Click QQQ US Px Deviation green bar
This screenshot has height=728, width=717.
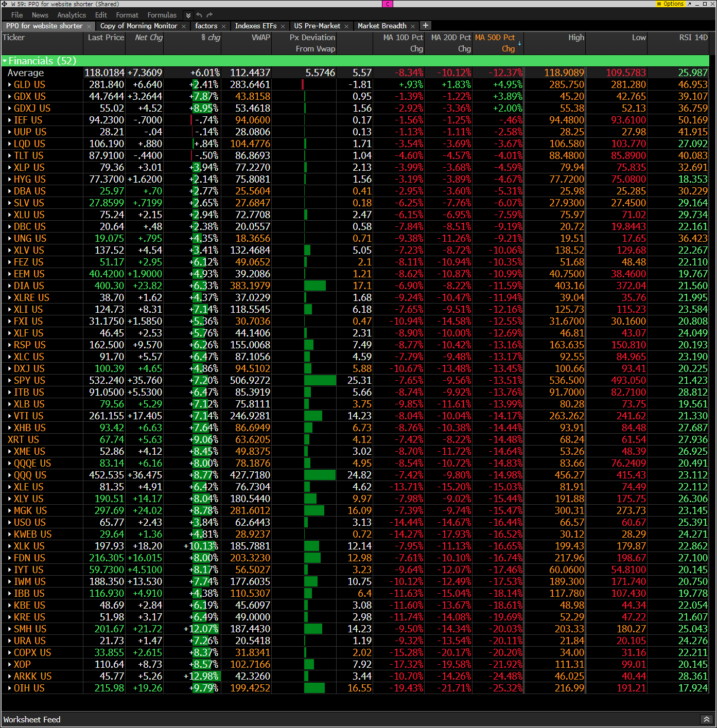(320, 475)
